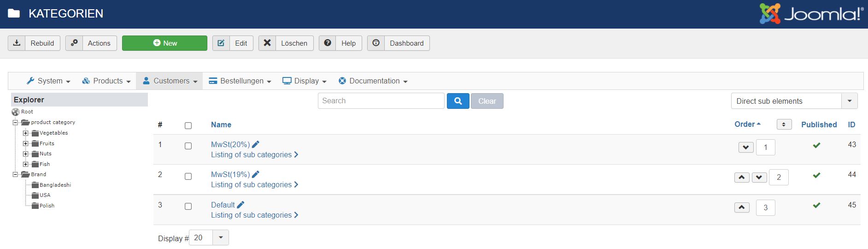The height and width of the screenshot is (249, 868).
Task: Open the Display # count dropdown
Action: (x=220, y=237)
